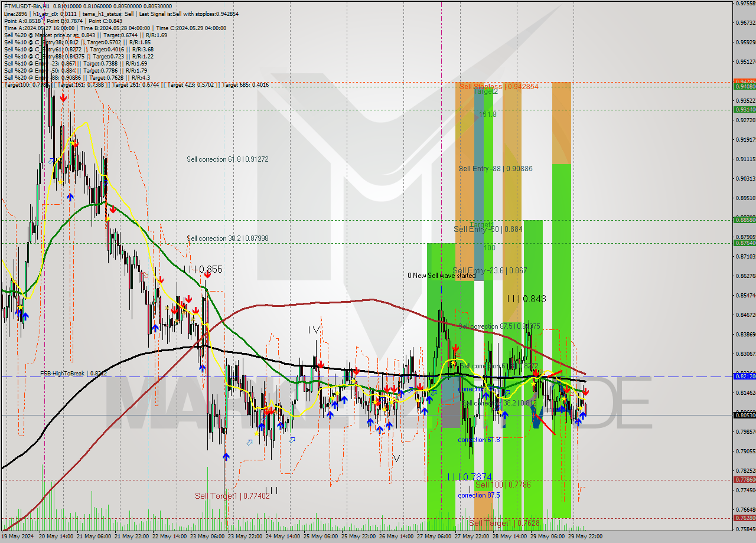The image size is (756, 543).
Task: Click the '21 May 22:00' time axis label
Action: pyautogui.click(x=132, y=537)
